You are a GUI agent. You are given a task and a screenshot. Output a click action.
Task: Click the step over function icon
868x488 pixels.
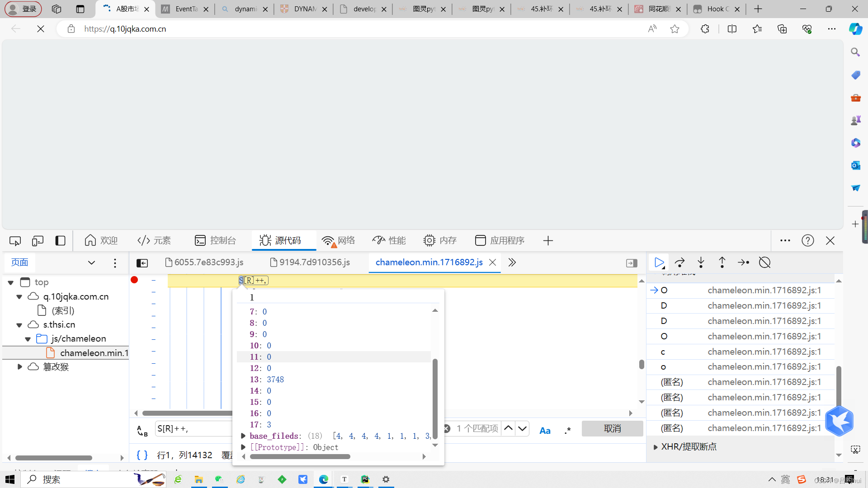[679, 263]
